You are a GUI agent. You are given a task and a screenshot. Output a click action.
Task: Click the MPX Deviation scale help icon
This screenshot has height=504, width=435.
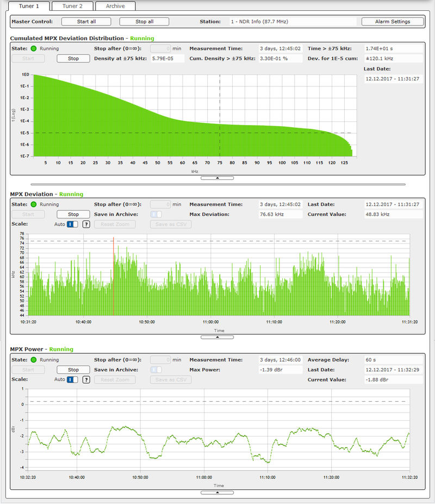[x=86, y=225]
